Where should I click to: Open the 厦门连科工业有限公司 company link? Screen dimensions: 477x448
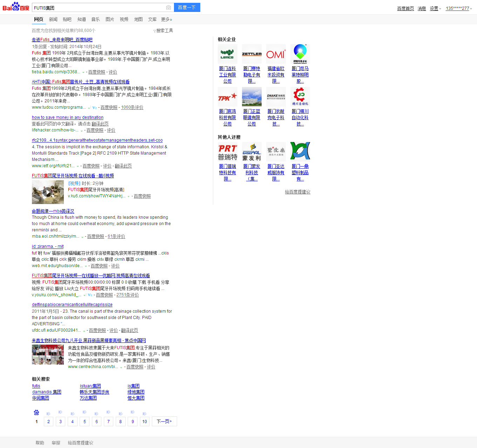pos(227,75)
